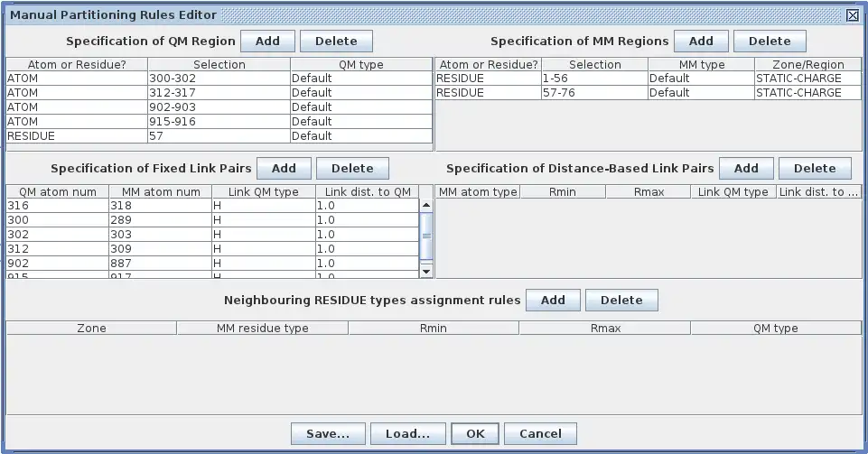The height and width of the screenshot is (454, 868).
Task: Click the Save... button
Action: coord(328,433)
